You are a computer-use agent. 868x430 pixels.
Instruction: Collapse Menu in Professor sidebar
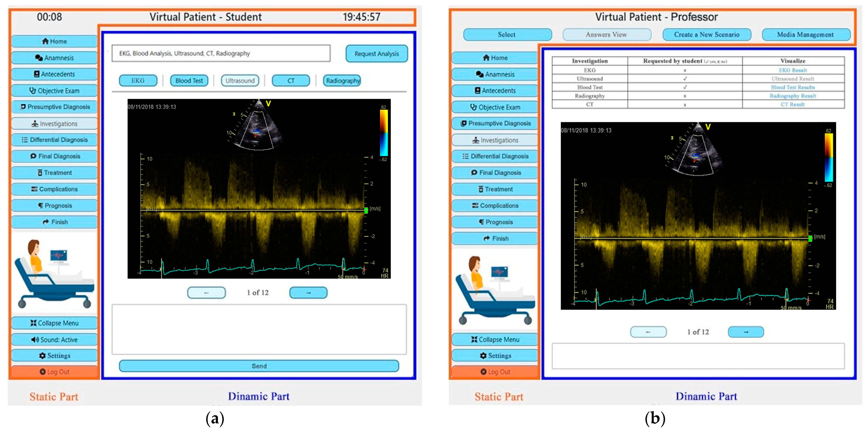495,340
